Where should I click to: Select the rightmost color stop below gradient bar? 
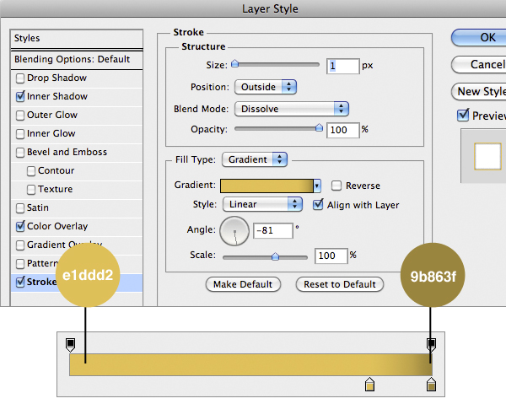[x=432, y=385]
